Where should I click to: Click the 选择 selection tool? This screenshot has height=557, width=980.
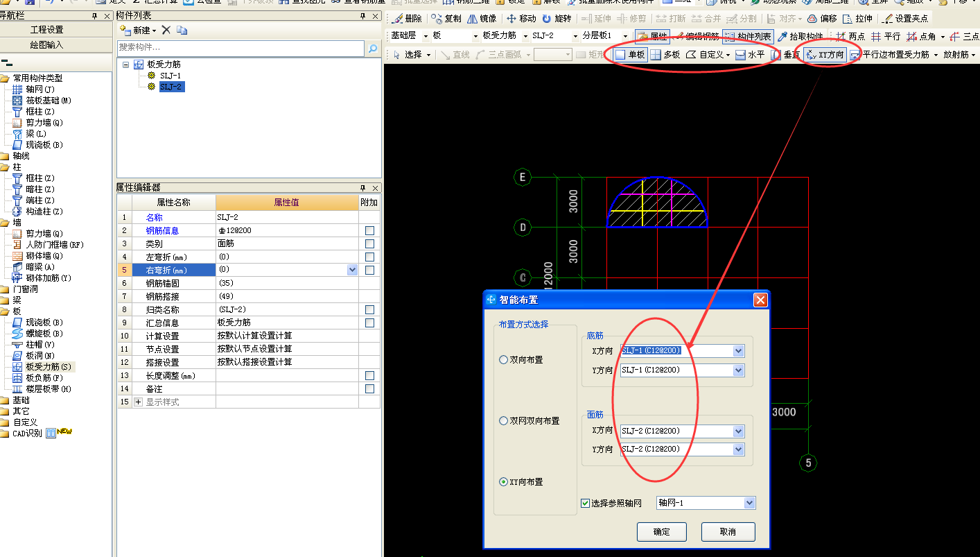coord(408,54)
